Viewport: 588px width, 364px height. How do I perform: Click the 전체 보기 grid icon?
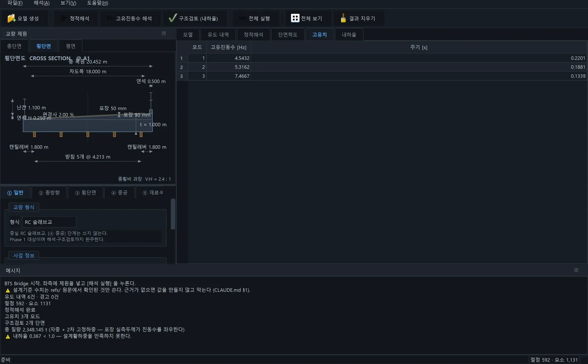(295, 18)
